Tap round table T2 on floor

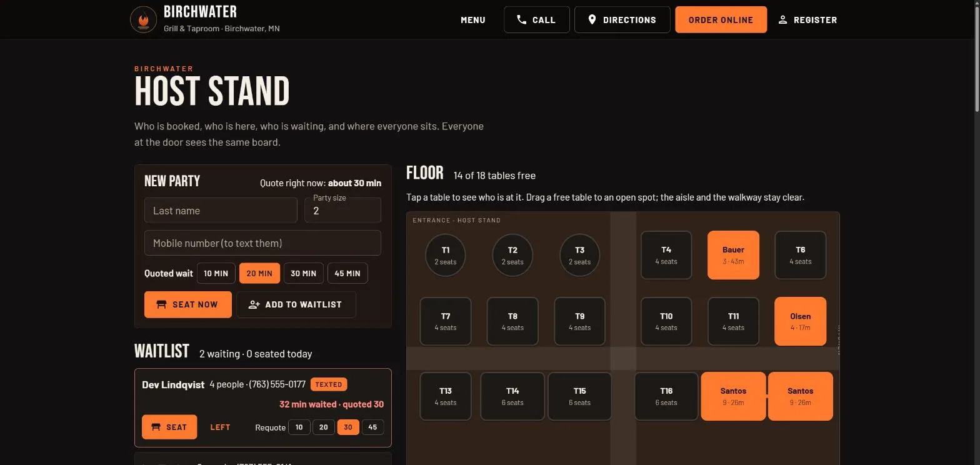click(512, 255)
